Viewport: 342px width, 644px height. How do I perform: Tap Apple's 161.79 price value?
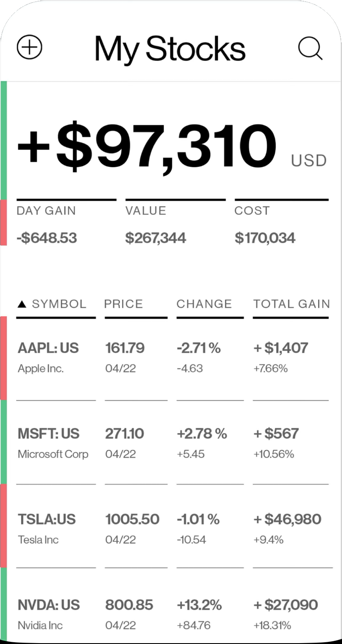125,348
